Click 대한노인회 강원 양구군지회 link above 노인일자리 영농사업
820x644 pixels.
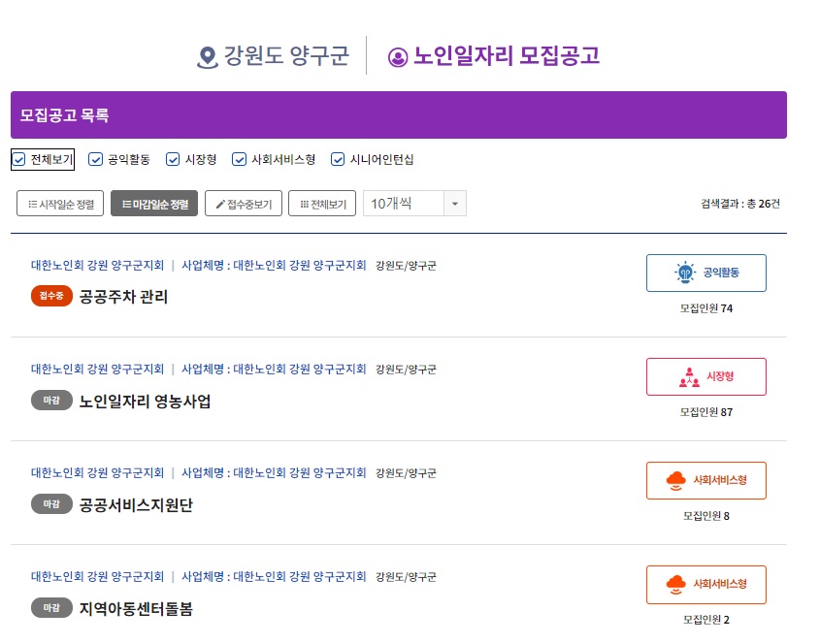[x=97, y=370]
